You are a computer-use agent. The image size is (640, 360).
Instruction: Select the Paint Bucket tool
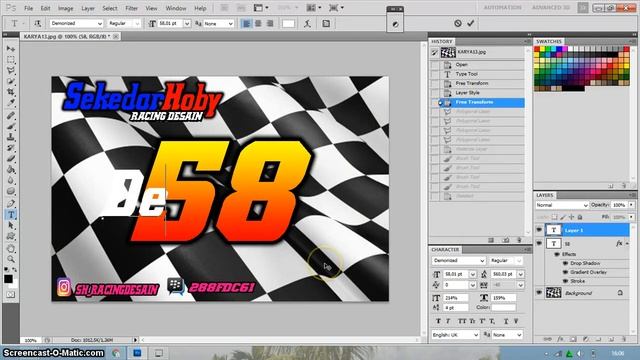point(11,169)
